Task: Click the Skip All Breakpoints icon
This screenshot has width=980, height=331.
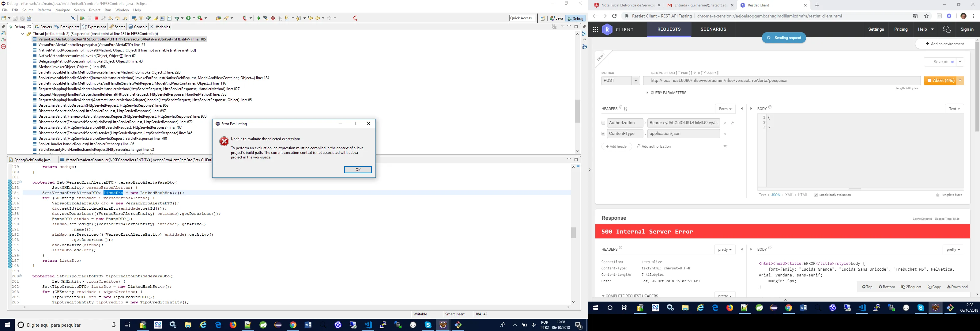Action: click(73, 18)
